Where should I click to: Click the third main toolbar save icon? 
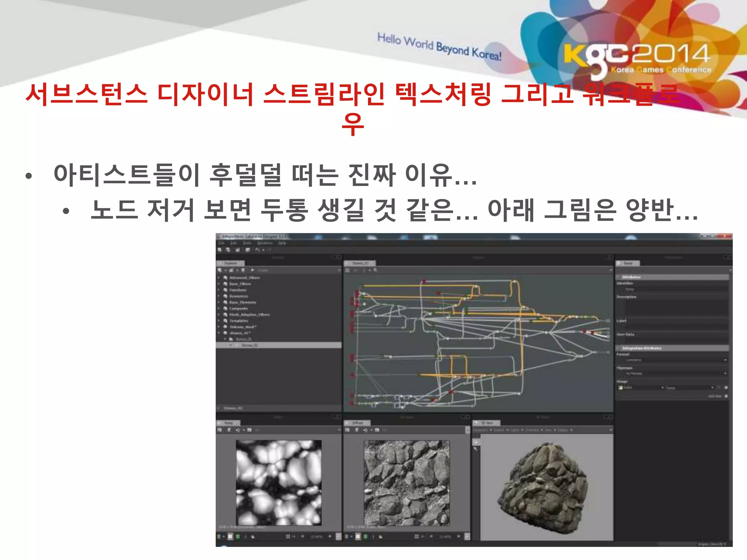pyautogui.click(x=237, y=250)
